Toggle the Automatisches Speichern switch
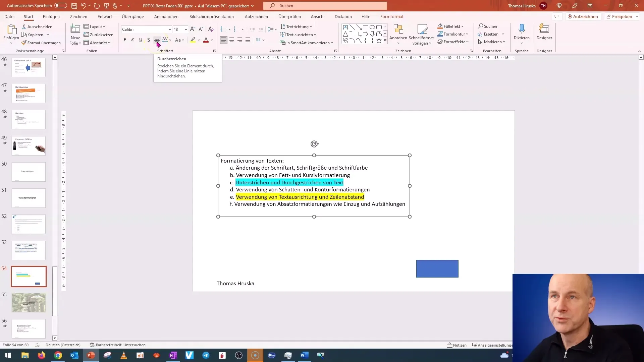The image size is (644, 362). pyautogui.click(x=60, y=6)
